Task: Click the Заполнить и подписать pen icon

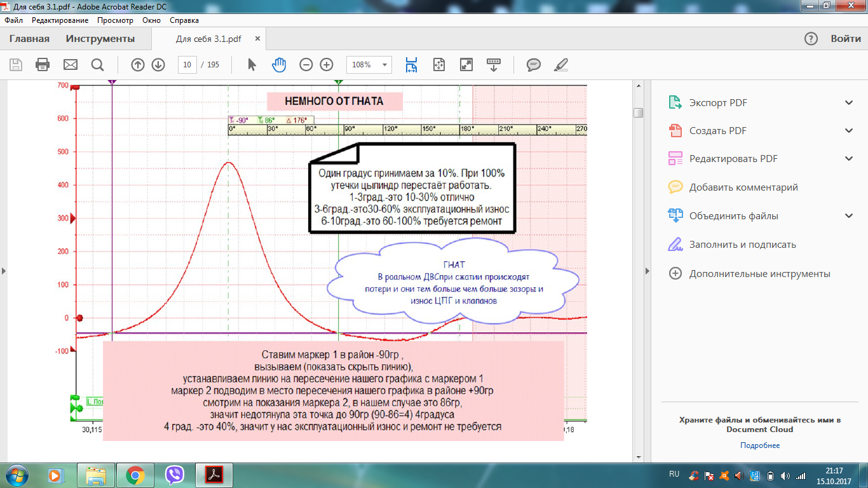Action: (x=675, y=244)
